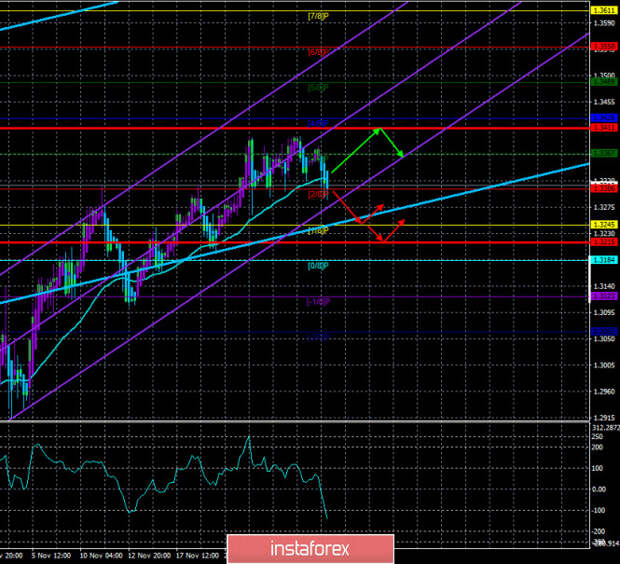Click the 5 Nov 12:00 time label
Viewport: 620px width, 564px height.
pyautogui.click(x=51, y=556)
